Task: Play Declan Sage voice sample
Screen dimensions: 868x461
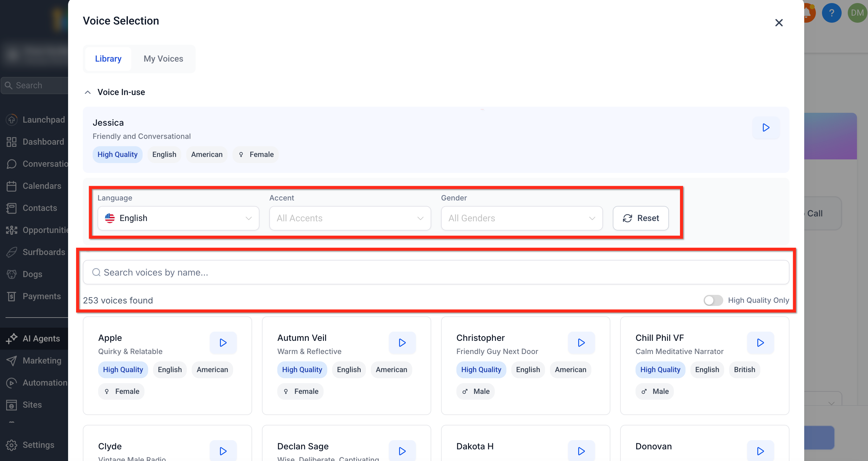Action: (x=402, y=451)
